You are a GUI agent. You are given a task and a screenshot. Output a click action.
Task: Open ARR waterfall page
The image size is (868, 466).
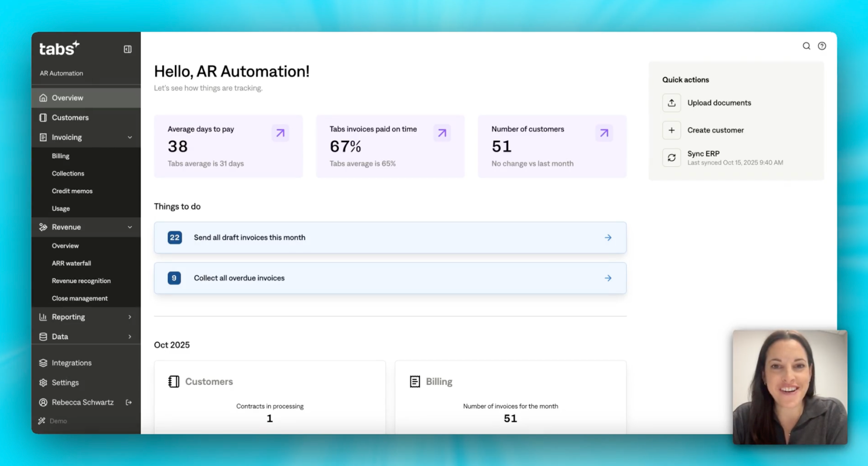71,263
